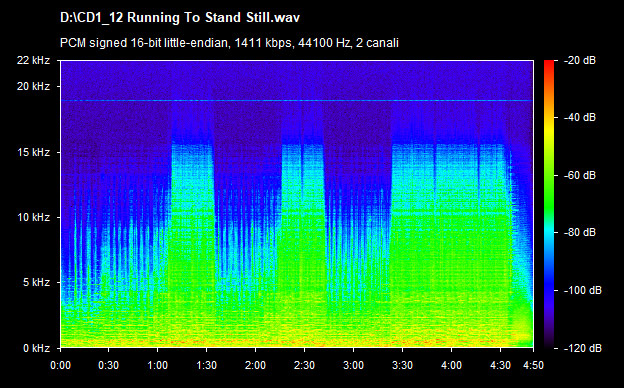Click the 0 kHz axis label
Viewport: 624px width, 388px height.
(36, 348)
